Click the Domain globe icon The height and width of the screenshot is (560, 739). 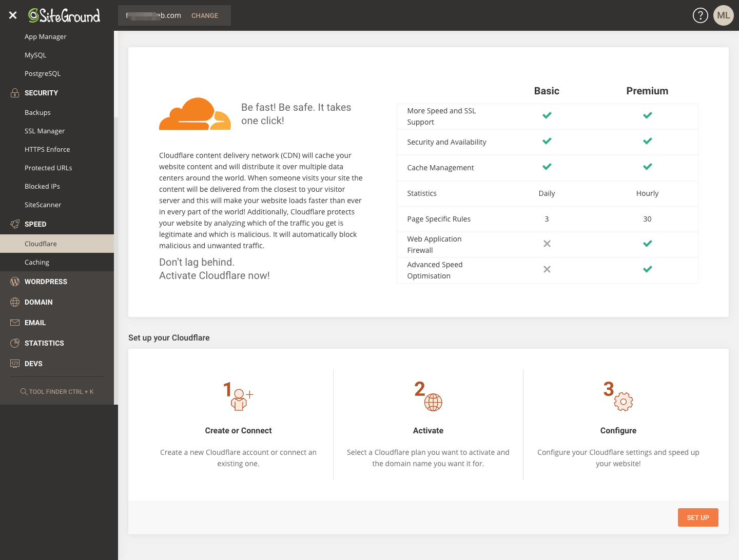coord(15,302)
